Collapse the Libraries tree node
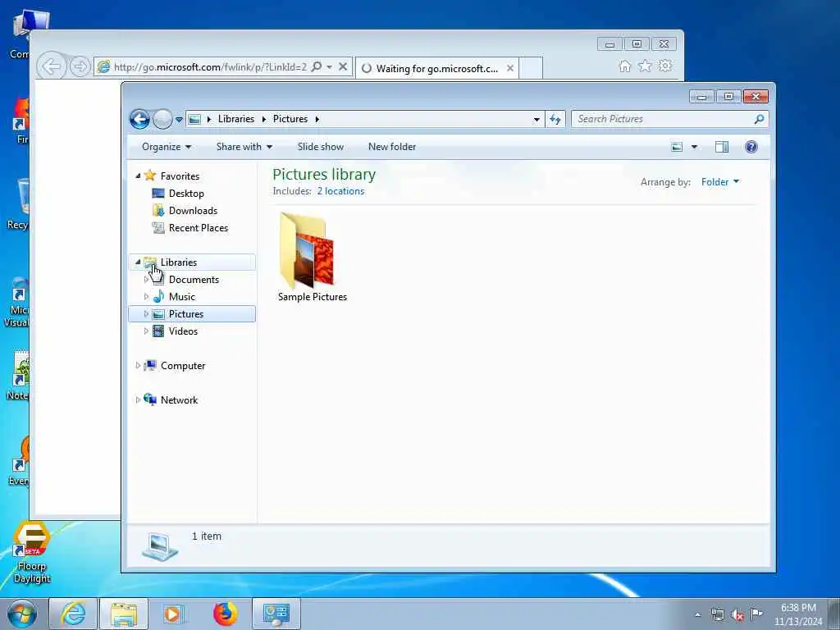840x630 pixels. [x=138, y=262]
